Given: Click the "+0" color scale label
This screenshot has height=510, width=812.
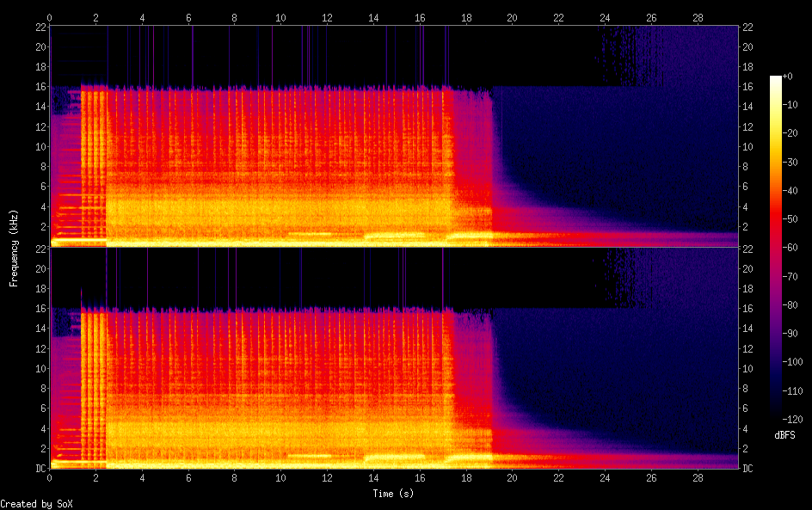Looking at the screenshot, I should pyautogui.click(x=787, y=76).
